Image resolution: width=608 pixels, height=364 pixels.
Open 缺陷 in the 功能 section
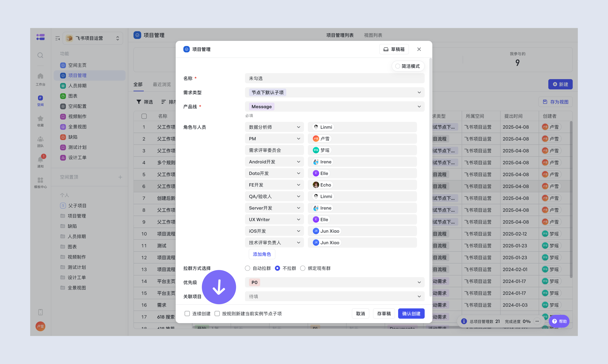coord(90,137)
